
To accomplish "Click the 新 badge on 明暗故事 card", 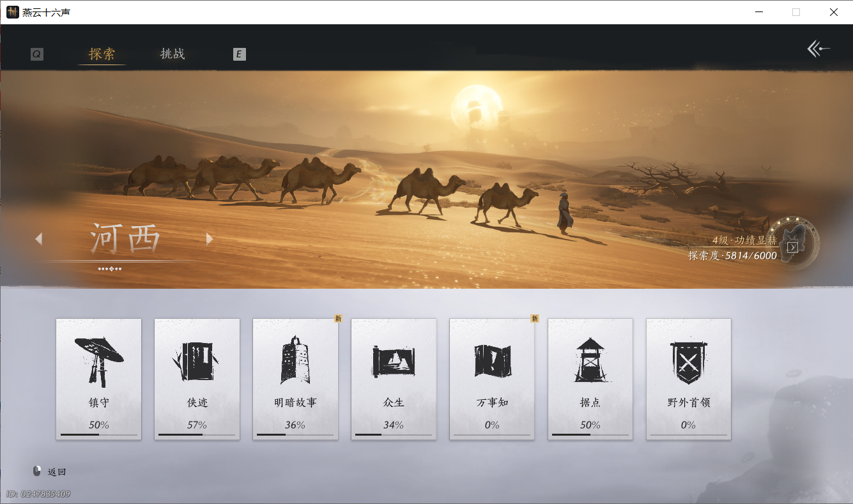I will pyautogui.click(x=338, y=318).
